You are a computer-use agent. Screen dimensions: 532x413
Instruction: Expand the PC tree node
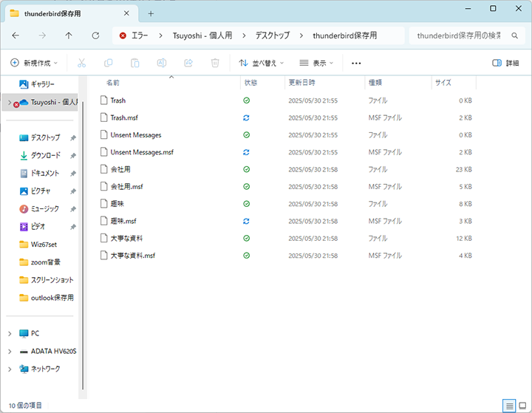coord(10,333)
